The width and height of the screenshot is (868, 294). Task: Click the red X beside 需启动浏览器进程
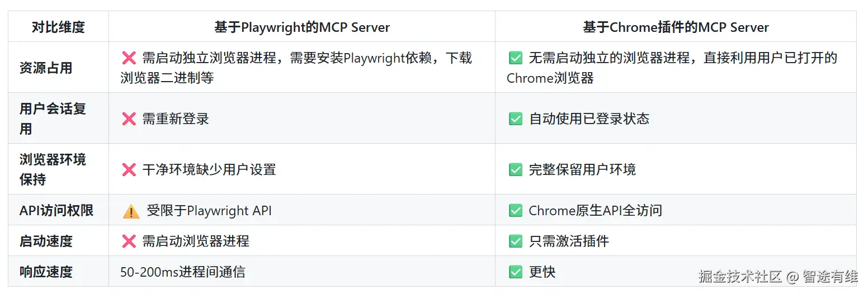[129, 241]
